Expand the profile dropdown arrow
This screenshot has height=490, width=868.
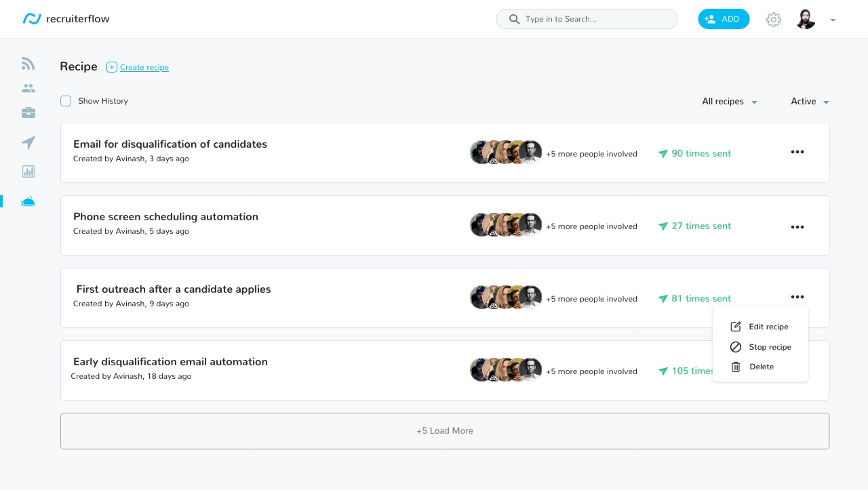tap(833, 20)
